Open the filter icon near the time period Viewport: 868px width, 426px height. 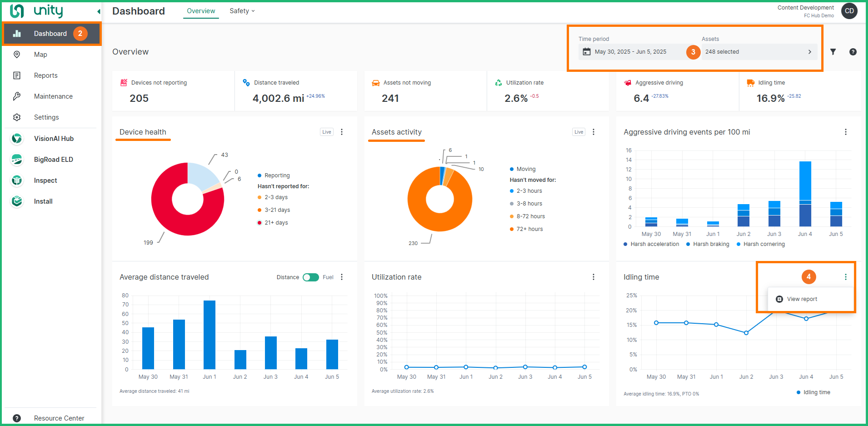coord(833,52)
